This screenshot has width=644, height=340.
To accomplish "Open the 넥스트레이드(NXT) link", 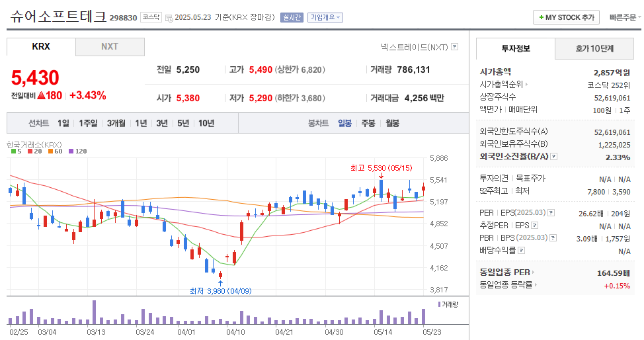I will click(414, 47).
